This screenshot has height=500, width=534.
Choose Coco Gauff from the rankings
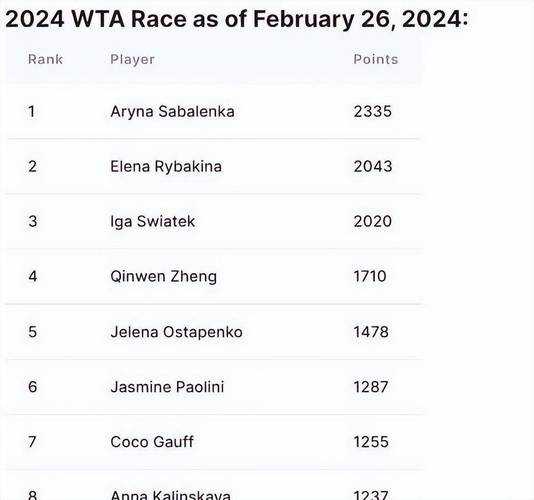tap(152, 442)
